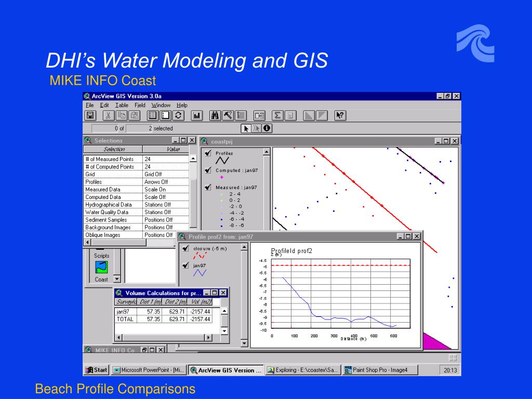The image size is (532, 399).
Task: Click the Find binoculars icon
Action: tap(215, 116)
